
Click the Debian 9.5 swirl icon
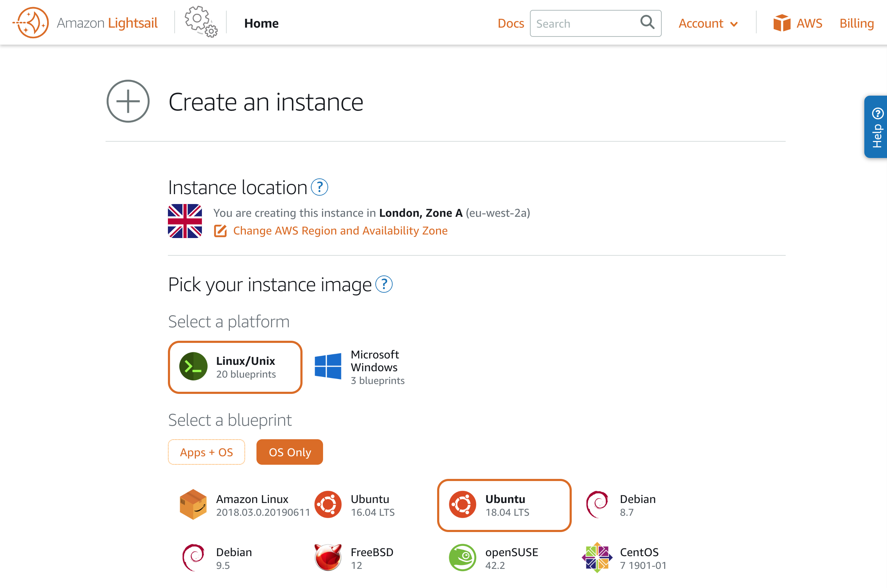point(193,558)
